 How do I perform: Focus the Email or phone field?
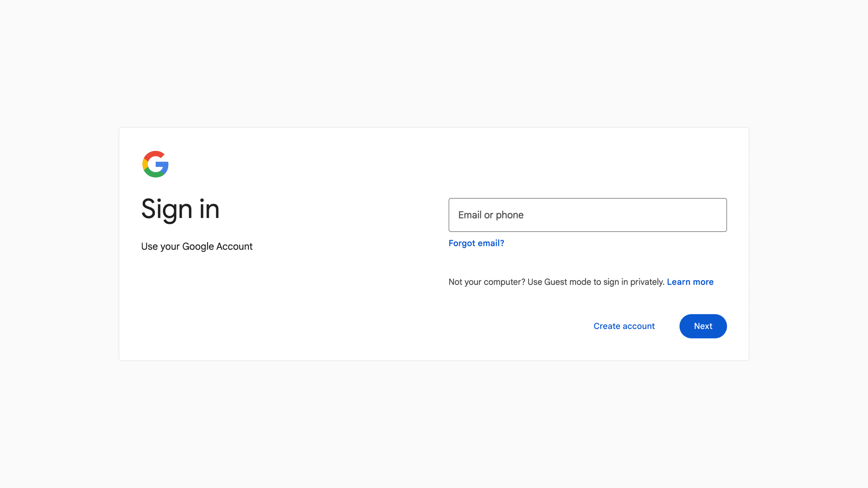[587, 215]
